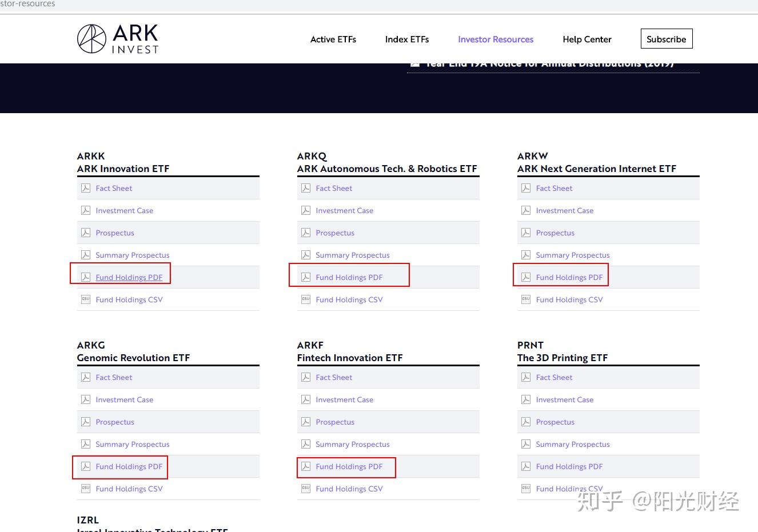Click the PDF icon beside ARKW Investment Case
Viewport: 758px width, 532px height.
pyautogui.click(x=525, y=210)
